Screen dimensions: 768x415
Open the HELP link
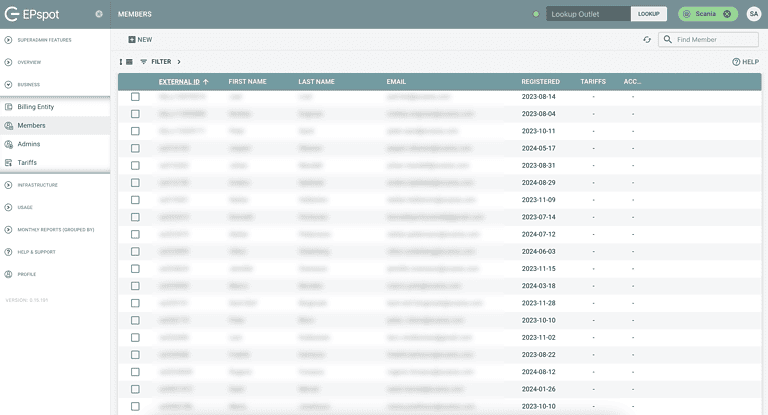(745, 62)
